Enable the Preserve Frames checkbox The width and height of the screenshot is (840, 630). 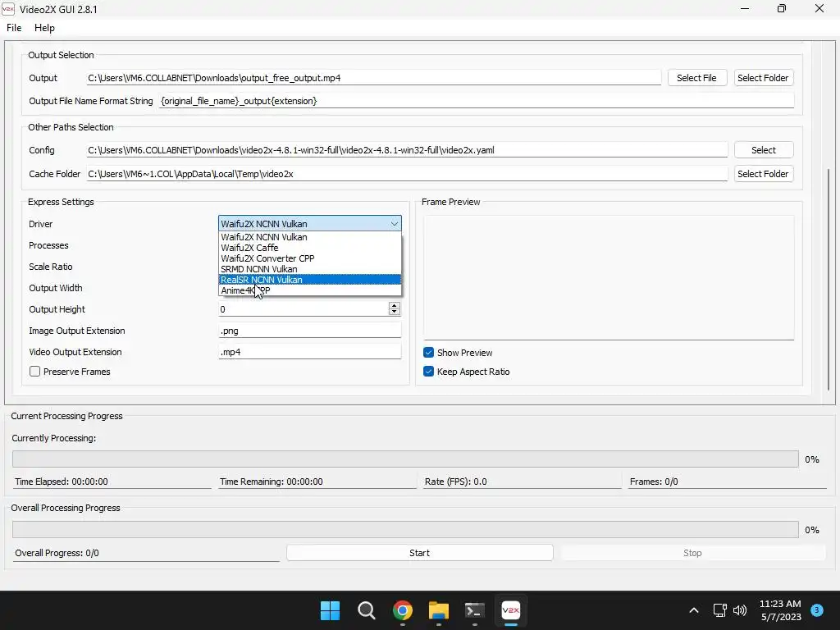coord(34,372)
